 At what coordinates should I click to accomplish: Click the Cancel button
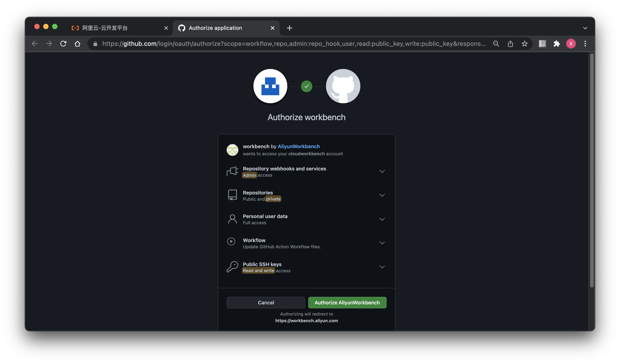tap(265, 302)
